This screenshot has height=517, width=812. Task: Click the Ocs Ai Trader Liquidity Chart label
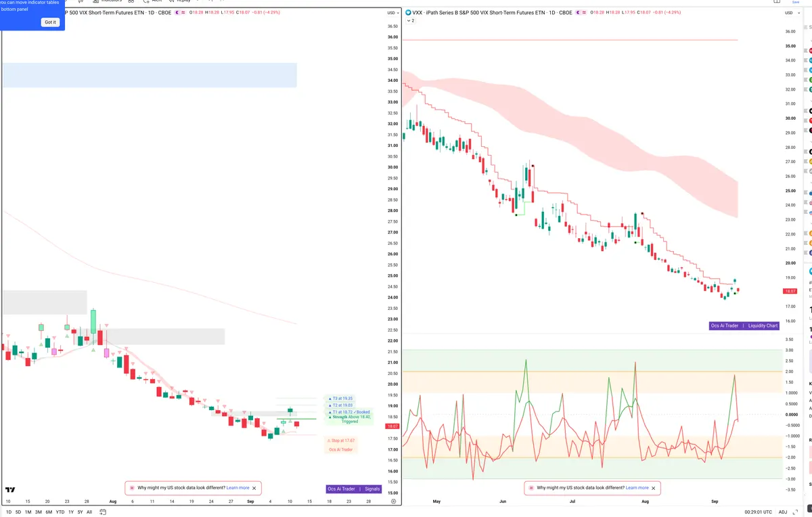(744, 325)
